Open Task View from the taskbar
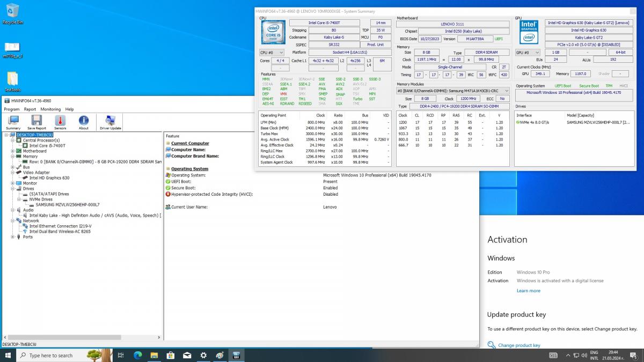Image resolution: width=644 pixels, height=362 pixels. point(121,355)
